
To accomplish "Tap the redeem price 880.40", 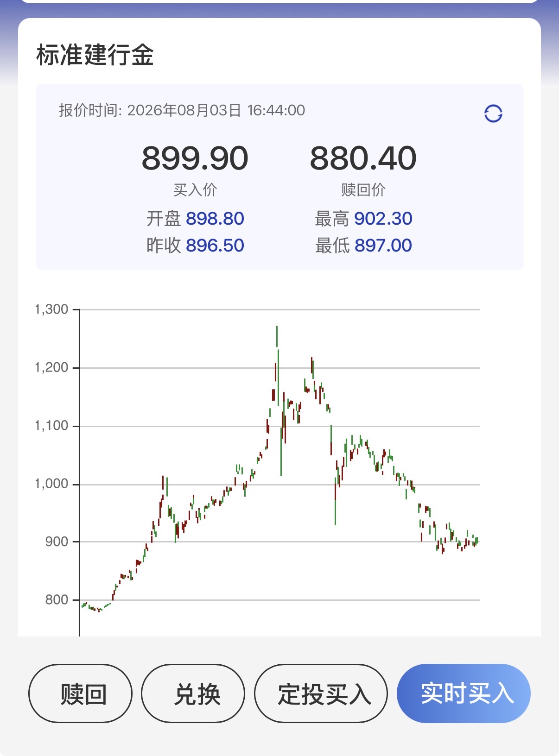I will point(363,158).
